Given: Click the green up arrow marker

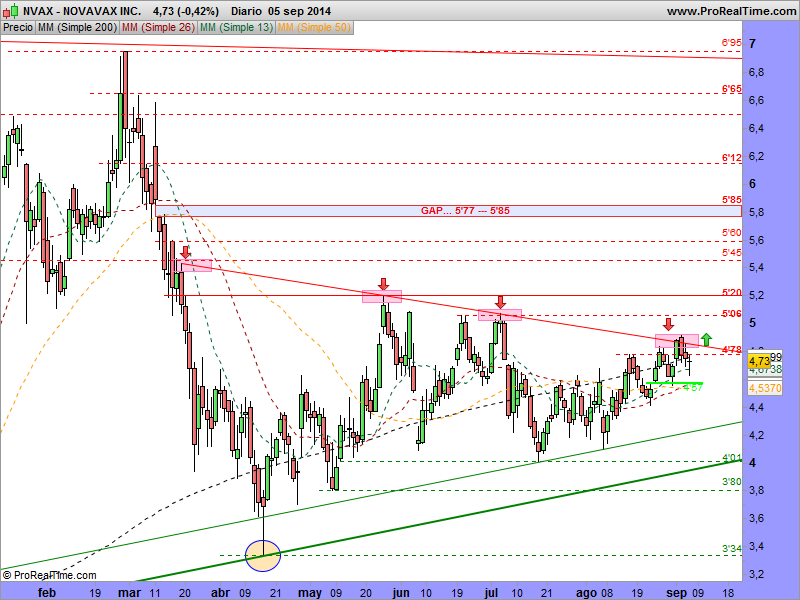Looking at the screenshot, I should (707, 338).
